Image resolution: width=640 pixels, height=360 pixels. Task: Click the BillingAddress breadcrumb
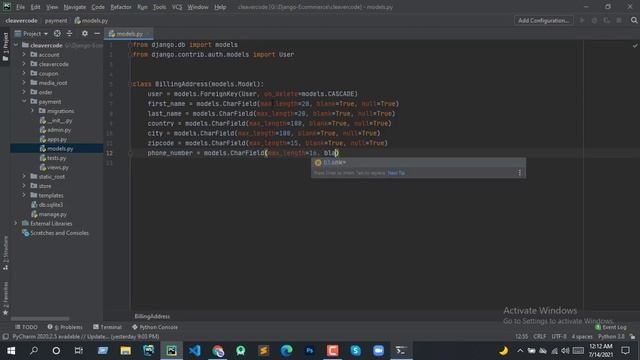coord(152,316)
